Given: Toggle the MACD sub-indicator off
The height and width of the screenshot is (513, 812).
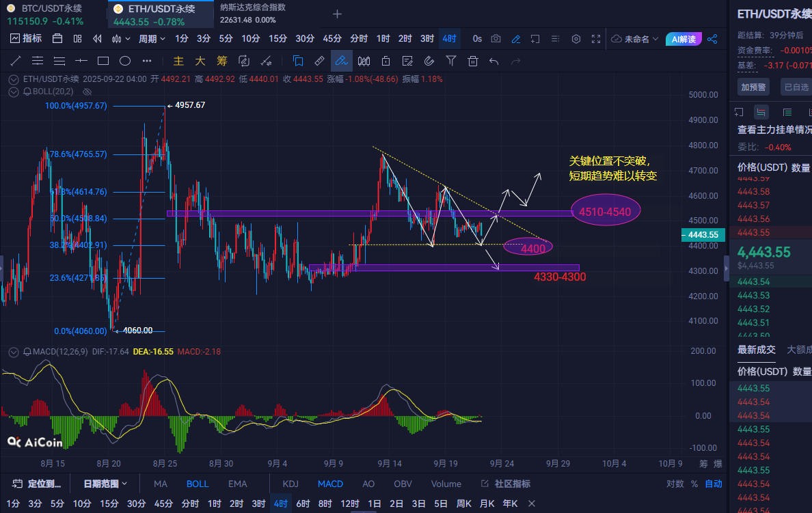Looking at the screenshot, I should (x=330, y=484).
